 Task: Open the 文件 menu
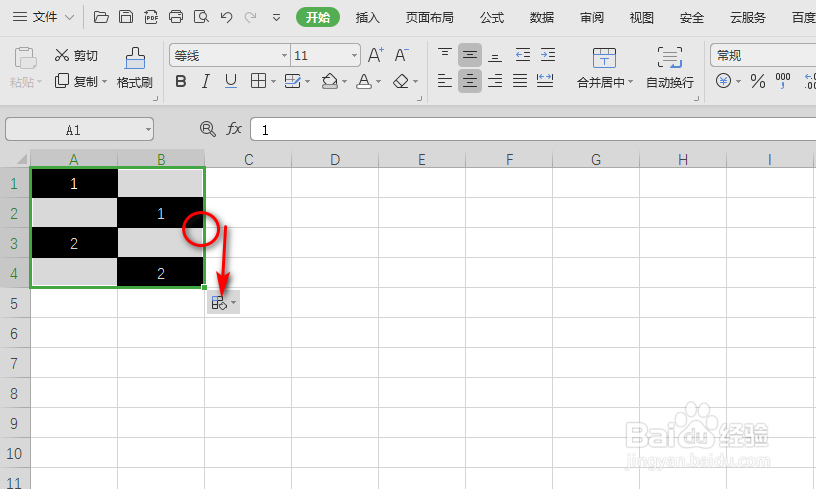pos(44,17)
